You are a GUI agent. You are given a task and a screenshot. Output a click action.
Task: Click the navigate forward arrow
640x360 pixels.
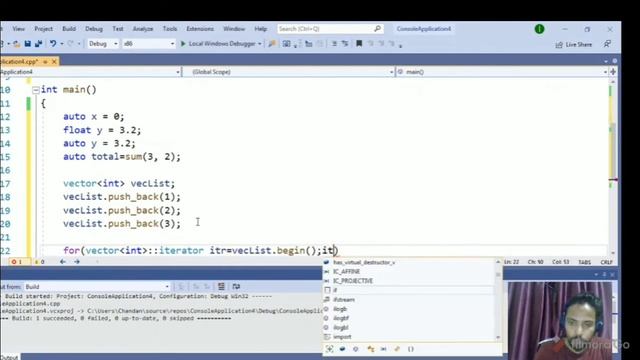77,262
